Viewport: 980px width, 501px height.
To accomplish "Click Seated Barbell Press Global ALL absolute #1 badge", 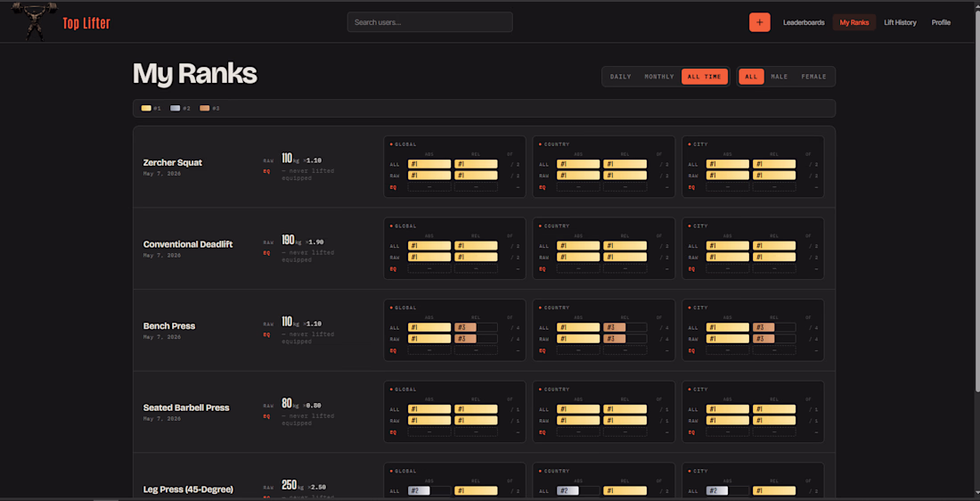I will point(429,409).
